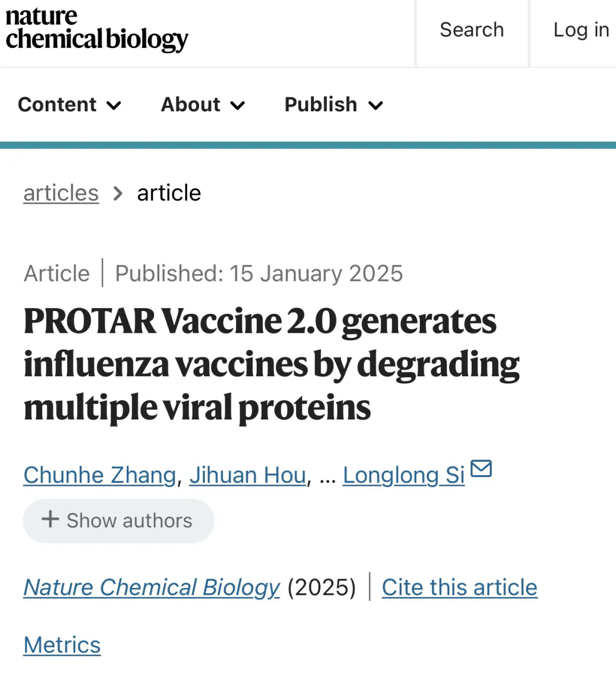Open author Chunhe Zhang's link

100,475
